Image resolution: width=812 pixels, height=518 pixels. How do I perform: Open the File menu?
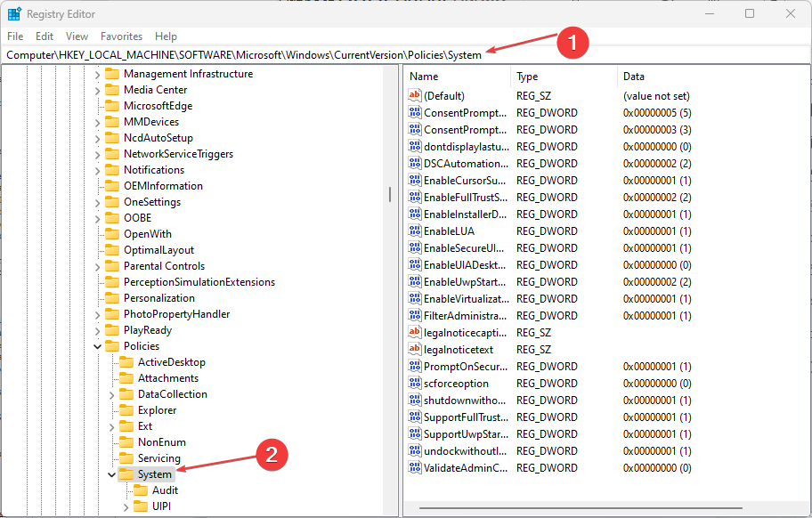pos(15,36)
